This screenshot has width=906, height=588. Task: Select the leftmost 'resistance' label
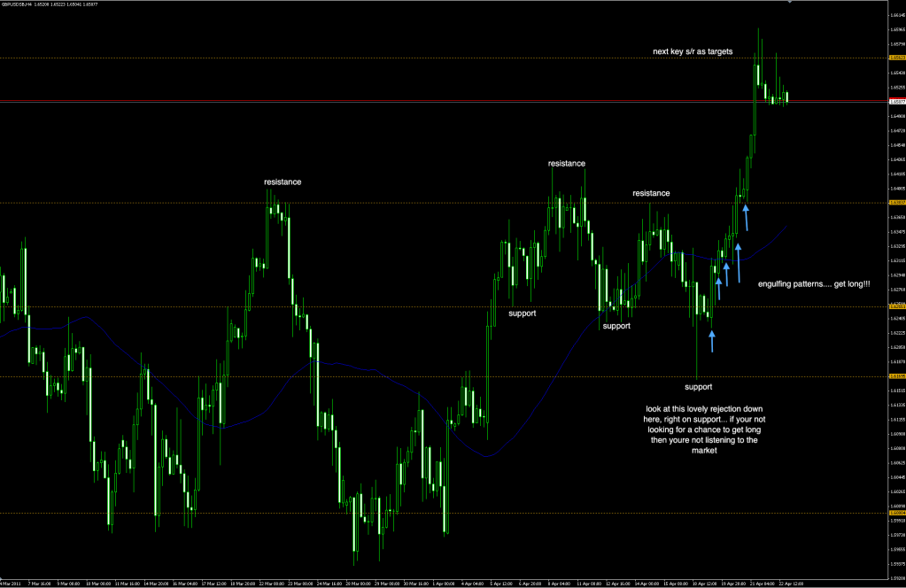(283, 182)
